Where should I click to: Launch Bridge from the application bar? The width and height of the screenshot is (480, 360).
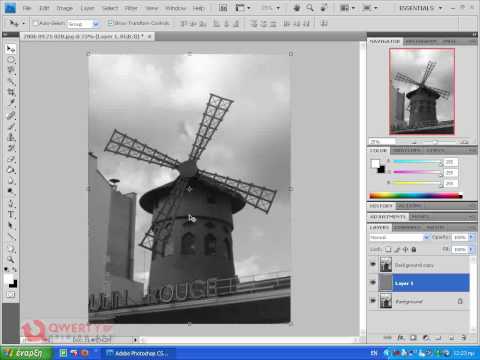click(x=223, y=8)
